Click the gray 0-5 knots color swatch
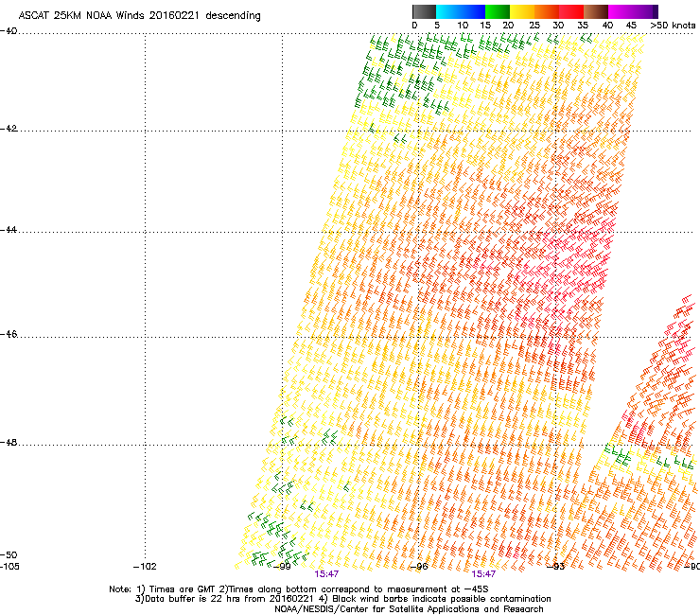 click(x=424, y=11)
